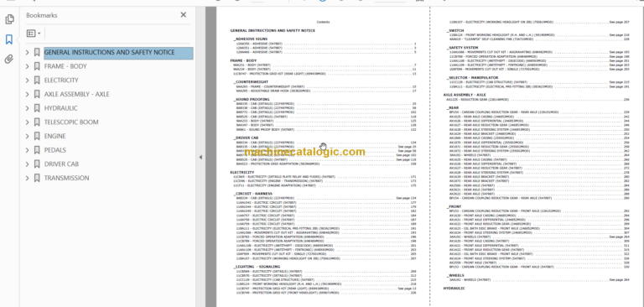Click '_SAFETY SYSTEM' heading on the right page
This screenshot has height=307, width=644.
point(462,48)
